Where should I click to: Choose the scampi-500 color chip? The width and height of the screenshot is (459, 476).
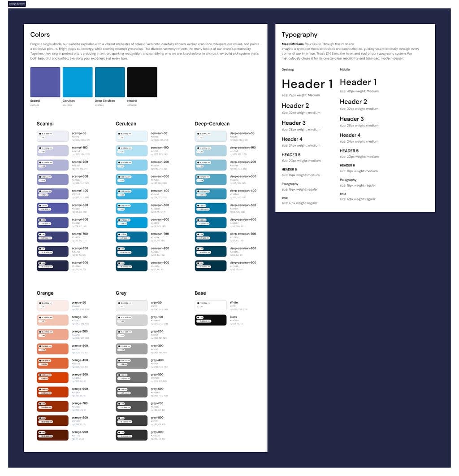click(53, 208)
